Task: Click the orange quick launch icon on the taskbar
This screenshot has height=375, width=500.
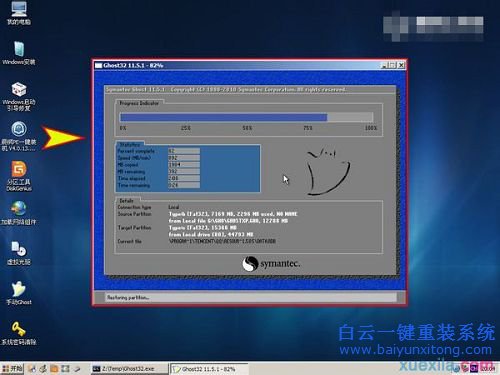Action: [x=54, y=369]
